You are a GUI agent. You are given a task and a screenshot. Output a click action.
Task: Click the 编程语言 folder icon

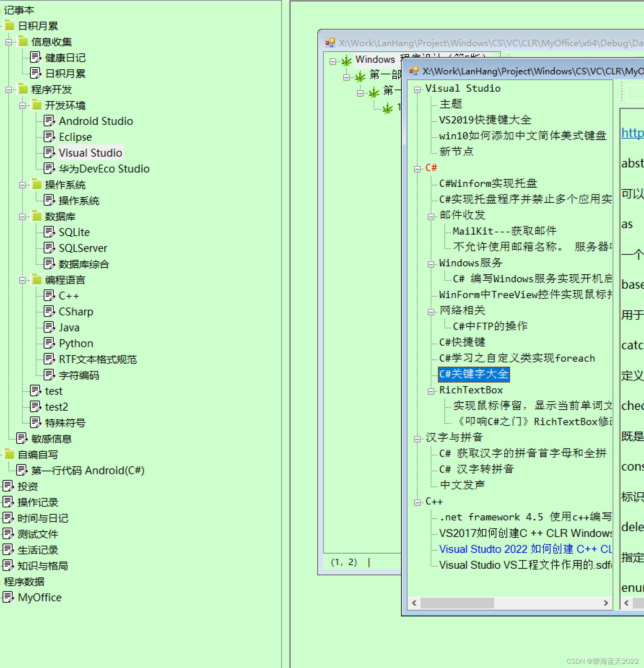(x=36, y=280)
